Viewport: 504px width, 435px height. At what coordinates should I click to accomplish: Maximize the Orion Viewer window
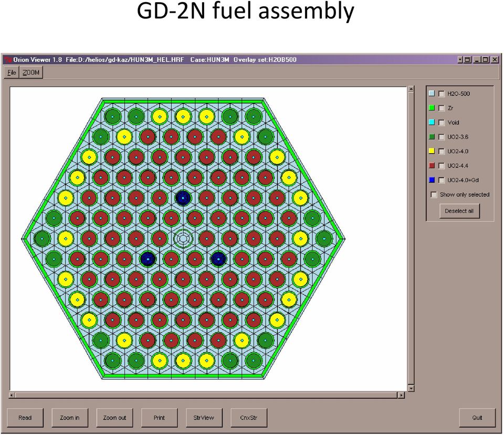tap(486, 60)
